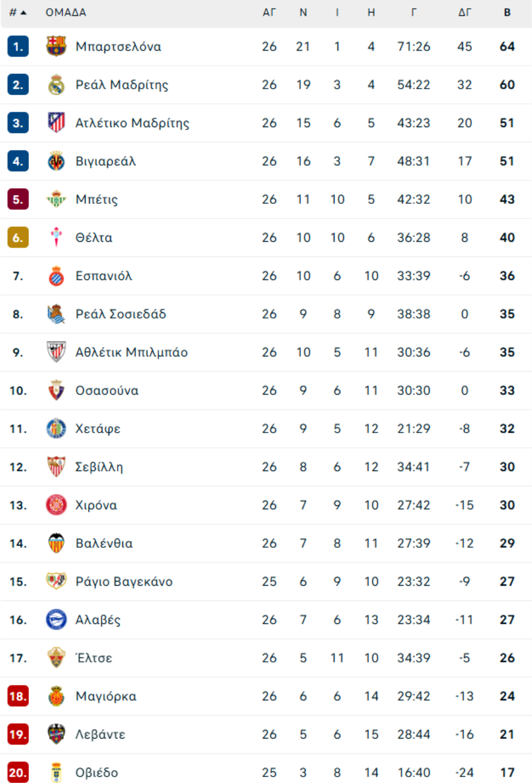Click the gold position 6 badge
Screen dimensions: 532x783
click(x=18, y=238)
